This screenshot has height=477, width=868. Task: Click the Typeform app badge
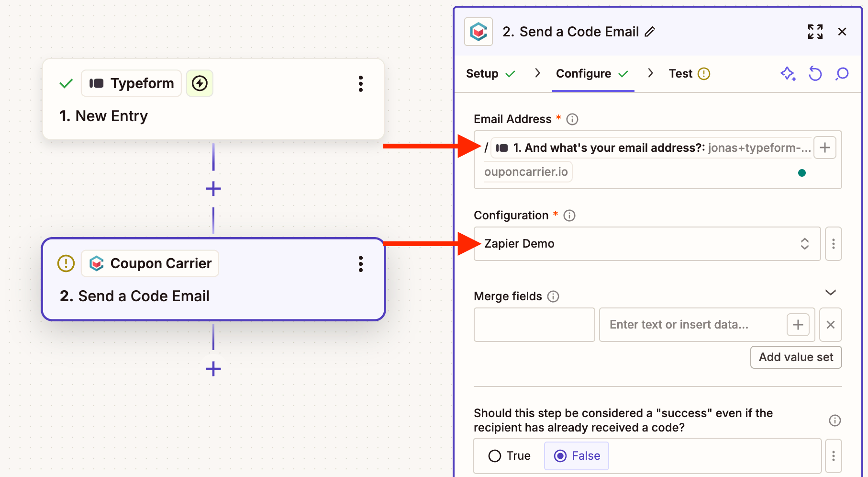click(x=131, y=83)
